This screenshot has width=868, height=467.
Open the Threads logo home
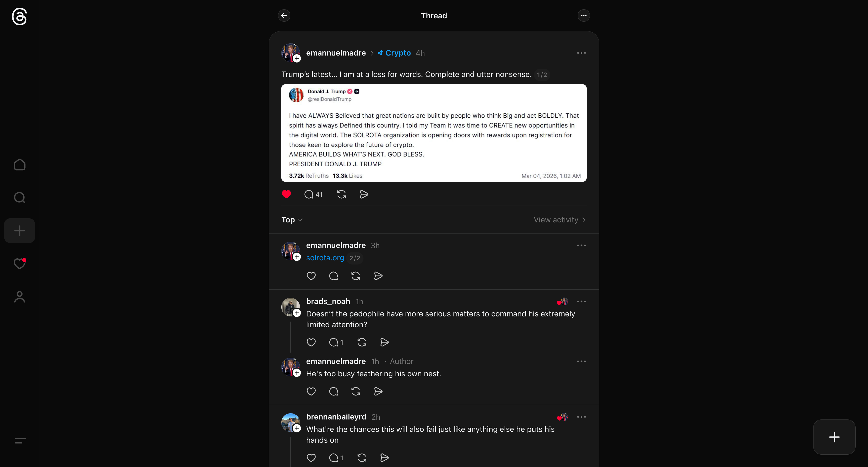pos(19,17)
